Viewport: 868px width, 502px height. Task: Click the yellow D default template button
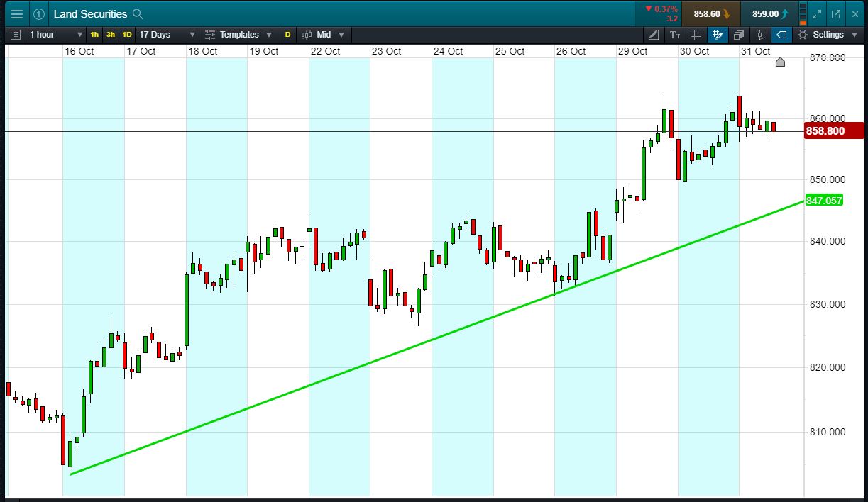coord(287,34)
